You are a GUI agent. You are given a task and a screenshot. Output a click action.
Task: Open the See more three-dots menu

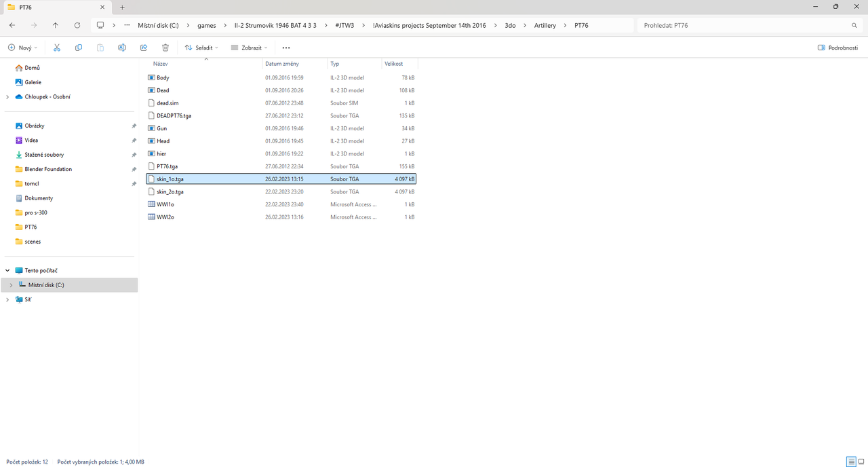coord(286,48)
